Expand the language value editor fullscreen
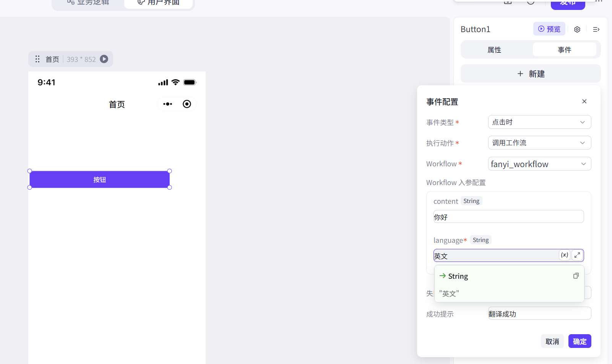The height and width of the screenshot is (364, 612). click(x=577, y=255)
